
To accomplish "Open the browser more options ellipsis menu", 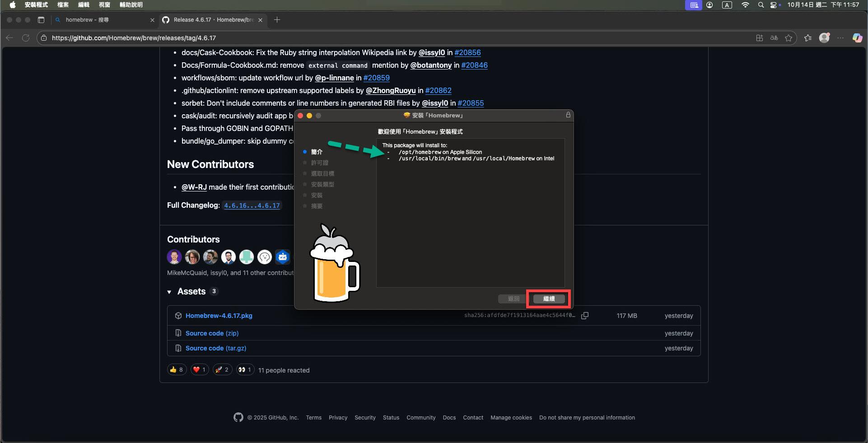I will (840, 38).
